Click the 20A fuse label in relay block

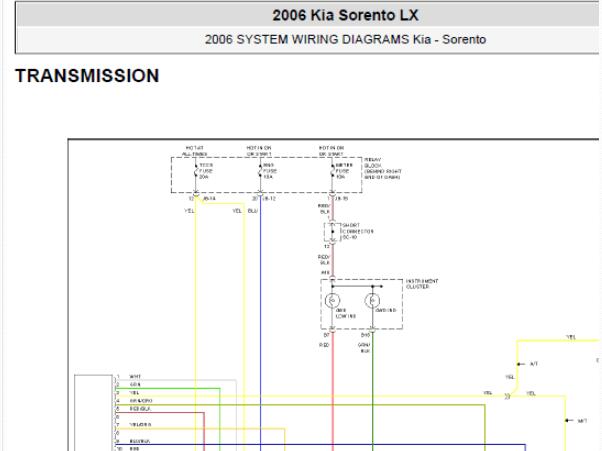pos(205,171)
